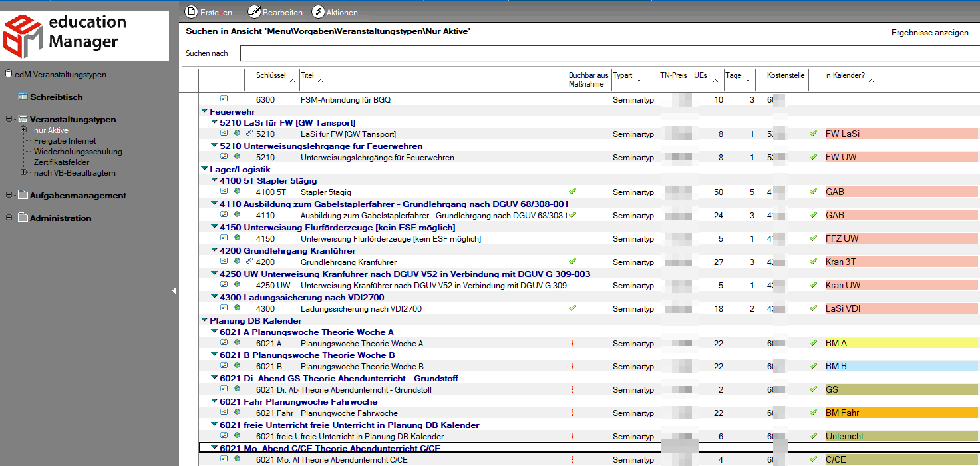The image size is (980, 466).
Task: Click red exclamation in Abendunterricht Grundstoff row
Action: tap(572, 390)
